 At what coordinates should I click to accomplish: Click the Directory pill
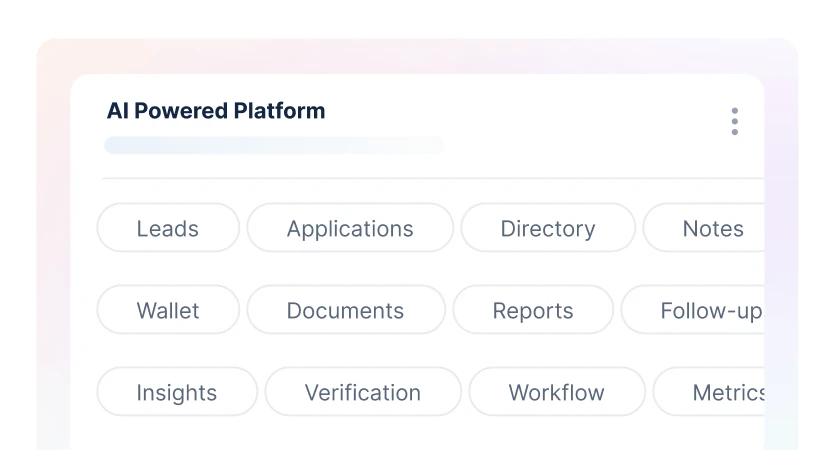(547, 228)
